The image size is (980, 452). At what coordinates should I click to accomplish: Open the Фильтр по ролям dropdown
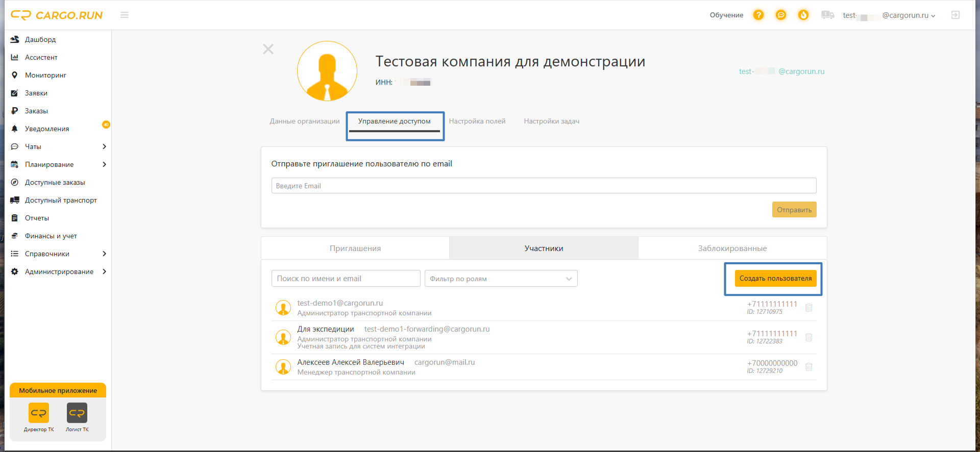(x=501, y=279)
